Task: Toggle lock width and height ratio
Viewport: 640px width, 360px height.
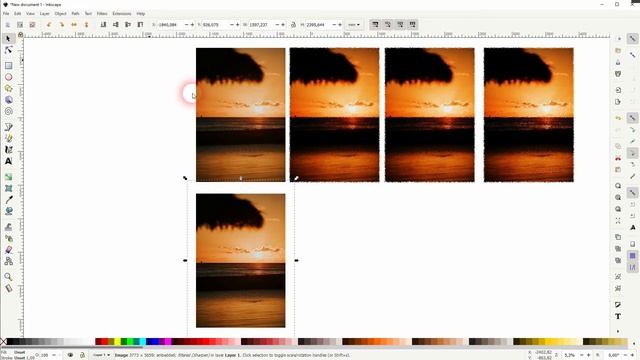Action: (293, 25)
